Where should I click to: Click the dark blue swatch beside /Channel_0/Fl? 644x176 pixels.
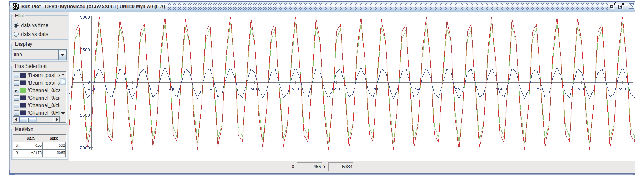(x=23, y=113)
